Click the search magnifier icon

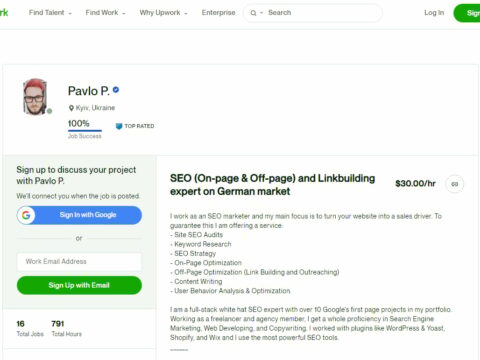click(253, 13)
